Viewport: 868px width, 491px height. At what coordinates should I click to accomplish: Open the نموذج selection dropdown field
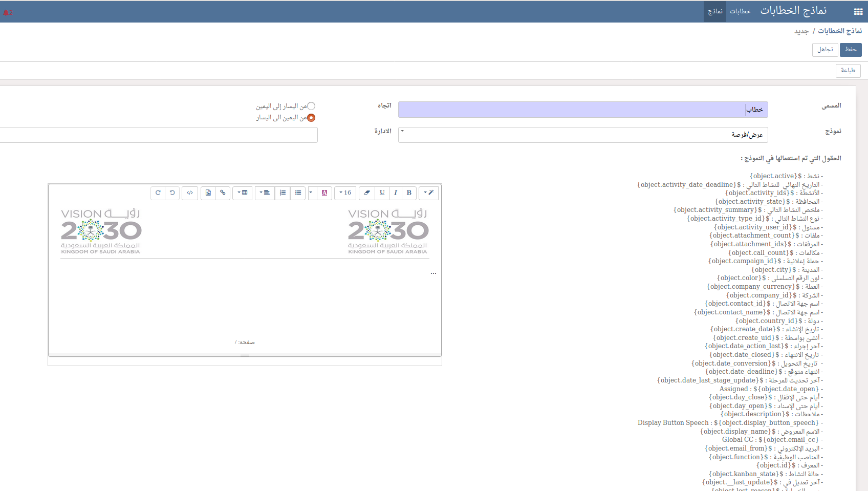click(582, 135)
